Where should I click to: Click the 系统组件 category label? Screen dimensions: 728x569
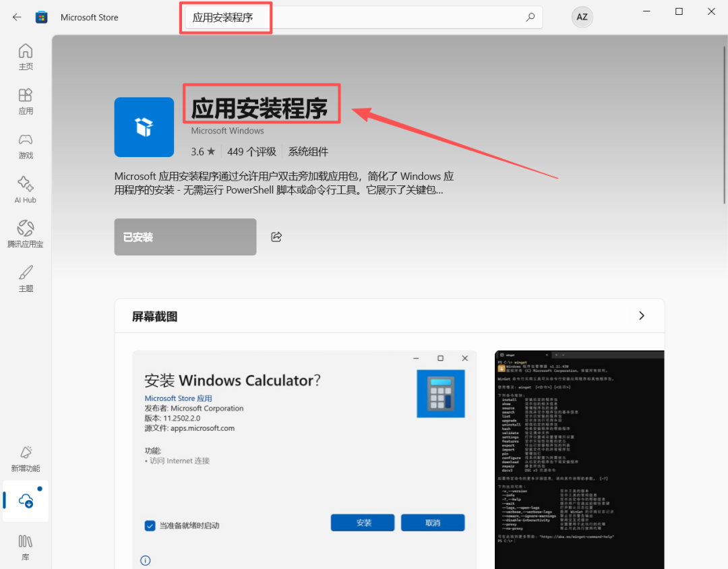(x=308, y=152)
